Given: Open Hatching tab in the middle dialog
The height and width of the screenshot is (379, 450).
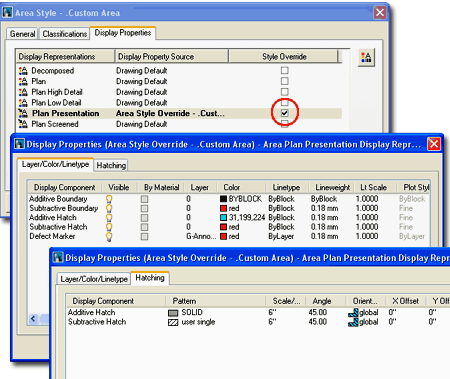Looking at the screenshot, I should 111,165.
